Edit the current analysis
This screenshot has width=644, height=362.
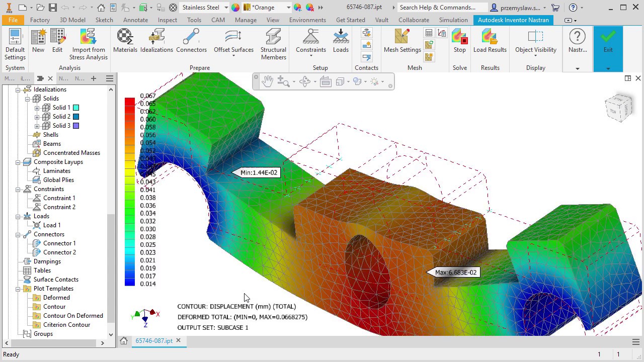pyautogui.click(x=57, y=41)
